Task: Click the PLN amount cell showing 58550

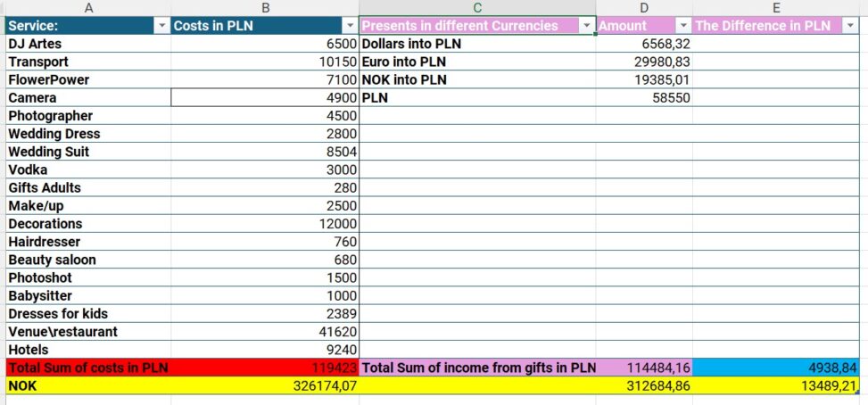Action: pos(644,98)
